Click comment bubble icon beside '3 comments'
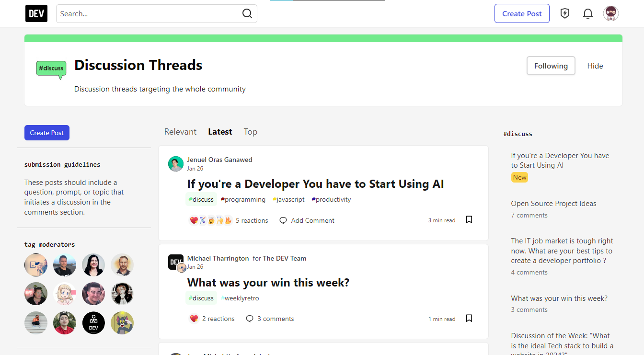The image size is (644, 355). coord(250,319)
